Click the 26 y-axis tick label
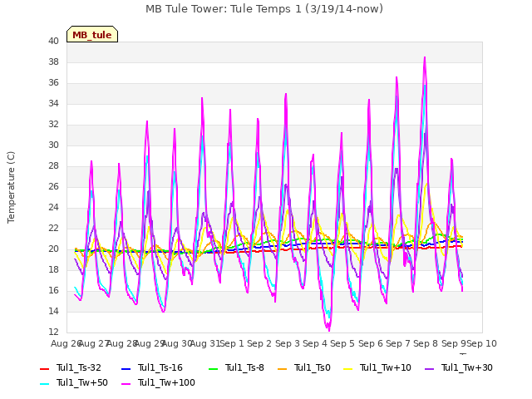 coord(53,186)
